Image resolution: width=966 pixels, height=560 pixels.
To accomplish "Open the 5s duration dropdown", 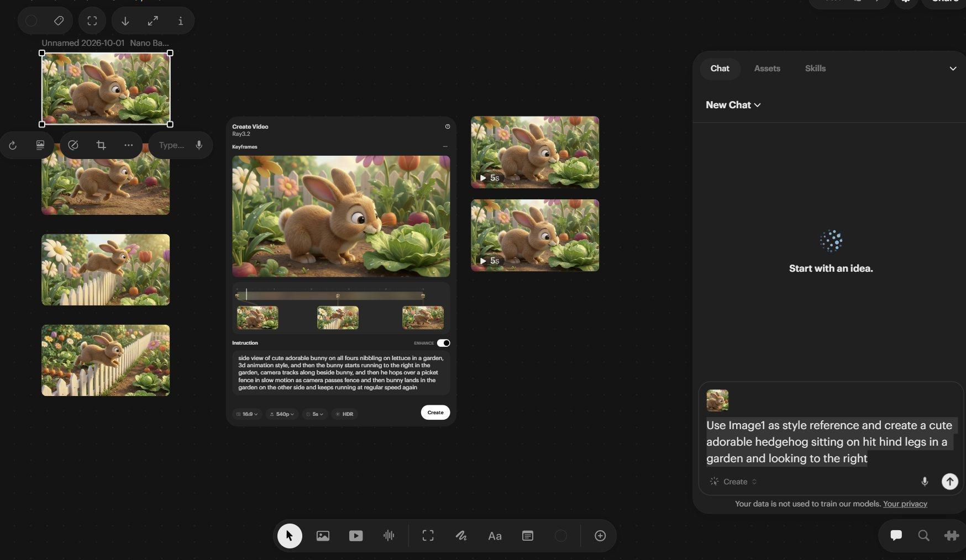I will (315, 414).
